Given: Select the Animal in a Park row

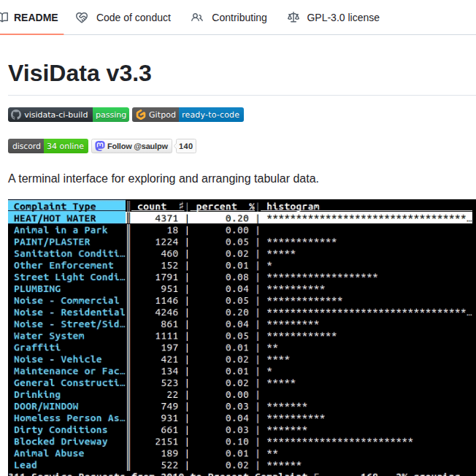Looking at the screenshot, I should point(240,230).
